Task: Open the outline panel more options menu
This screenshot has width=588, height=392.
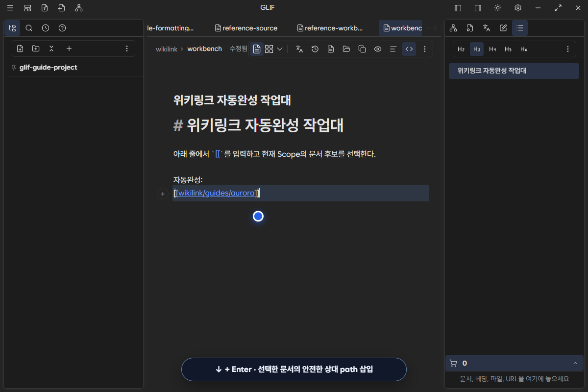Action: (568, 49)
